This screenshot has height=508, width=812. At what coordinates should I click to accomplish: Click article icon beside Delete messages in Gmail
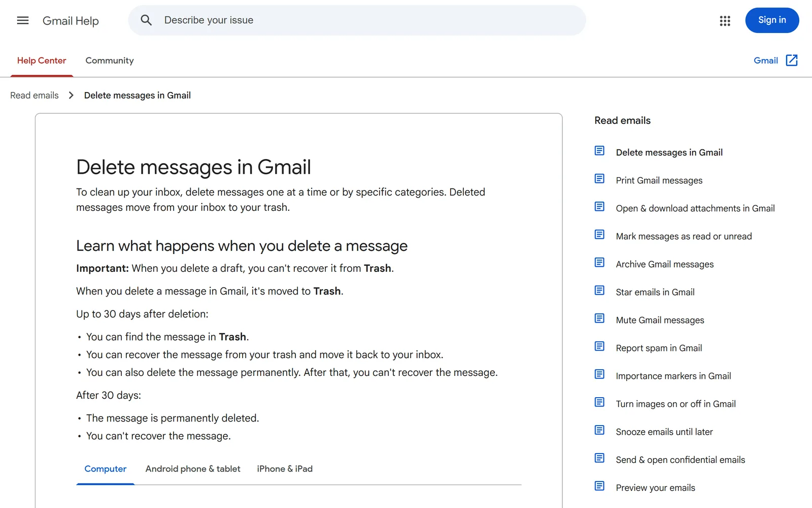click(599, 151)
